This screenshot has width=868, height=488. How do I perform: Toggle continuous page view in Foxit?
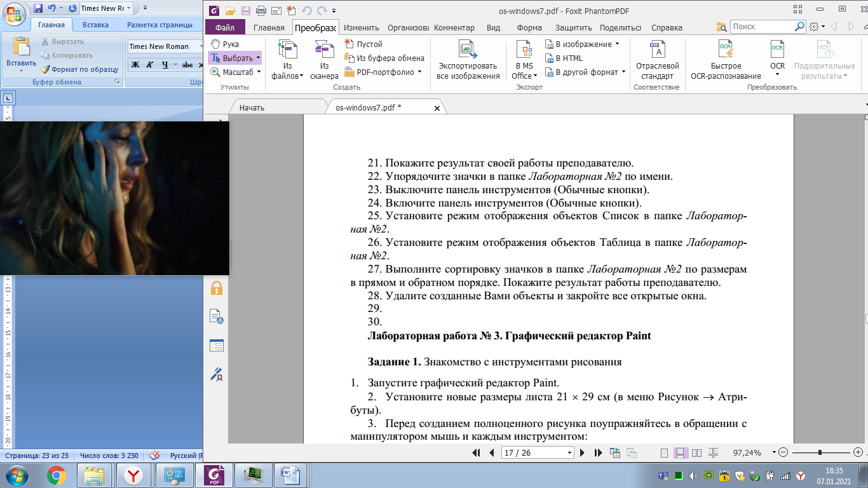tap(681, 452)
